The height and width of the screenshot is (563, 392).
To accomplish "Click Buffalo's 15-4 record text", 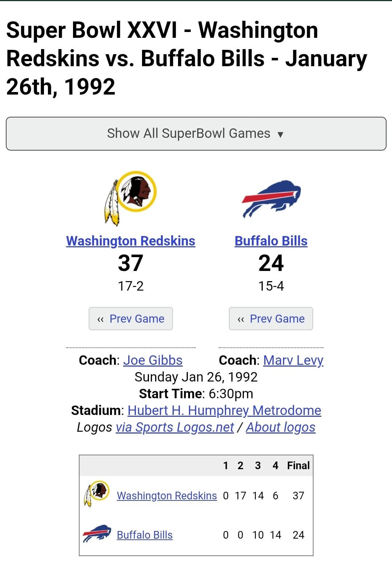I will (271, 286).
